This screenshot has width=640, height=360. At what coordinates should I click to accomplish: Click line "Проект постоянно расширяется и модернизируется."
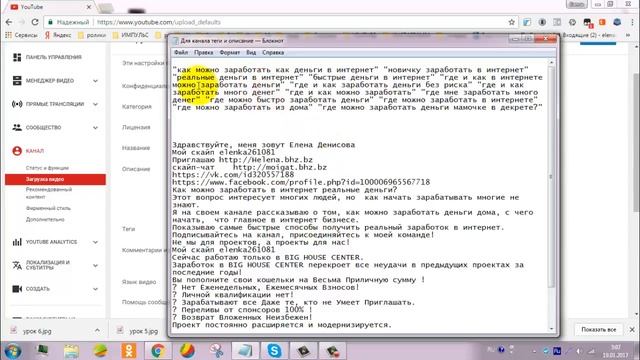coord(282,325)
